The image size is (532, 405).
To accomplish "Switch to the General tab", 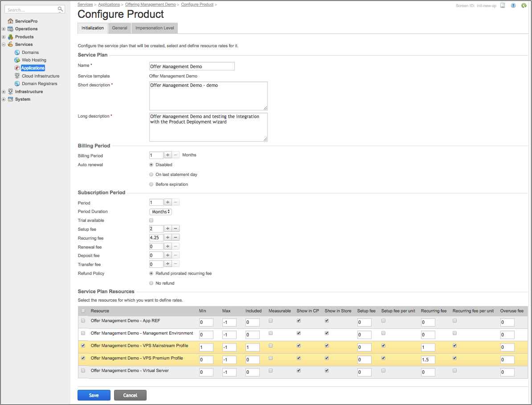I will click(x=119, y=28).
